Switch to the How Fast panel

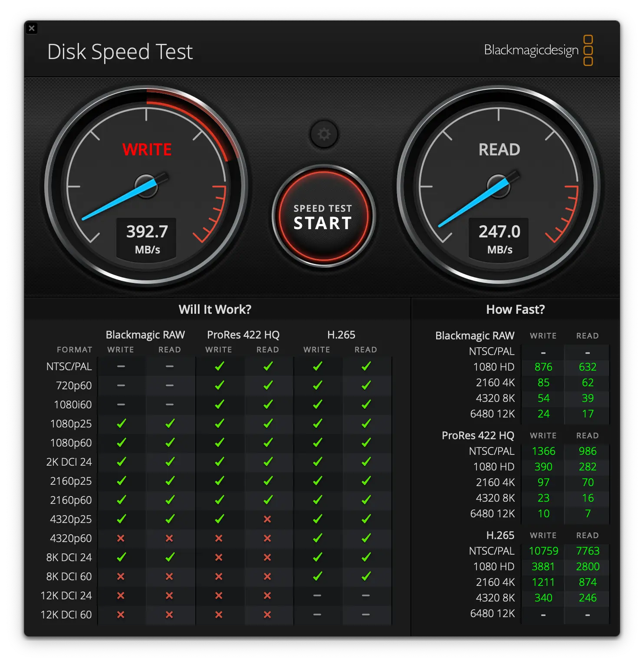(x=515, y=309)
